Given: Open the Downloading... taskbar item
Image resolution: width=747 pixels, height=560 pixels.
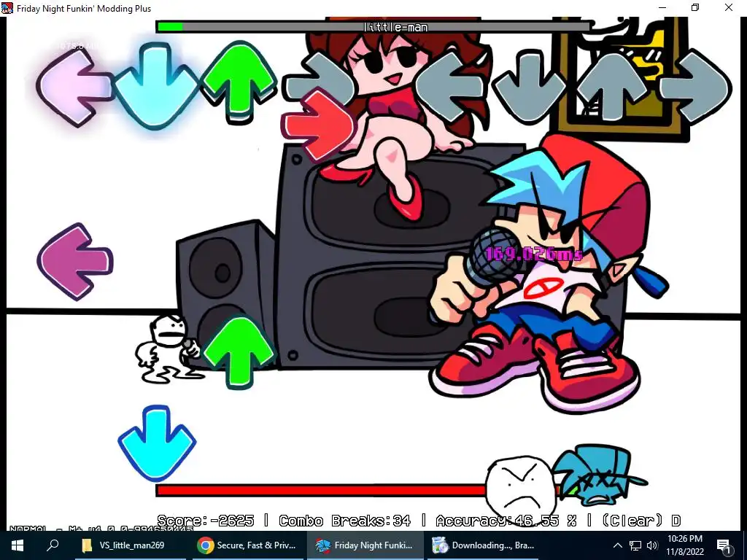Looking at the screenshot, I should (x=483, y=545).
